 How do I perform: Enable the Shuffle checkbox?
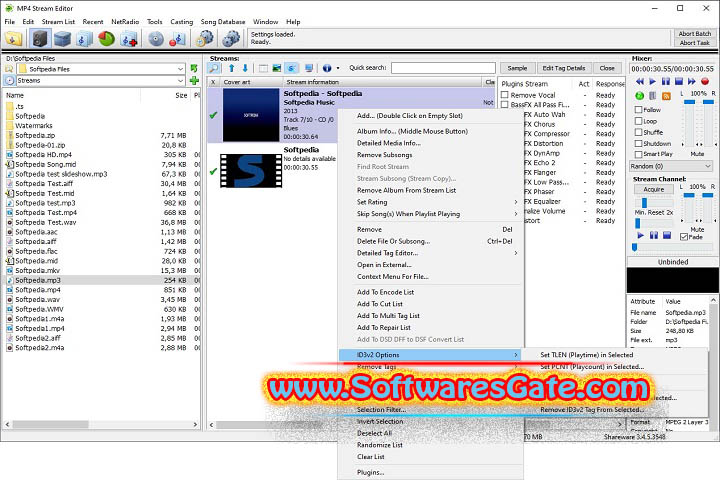tap(638, 132)
